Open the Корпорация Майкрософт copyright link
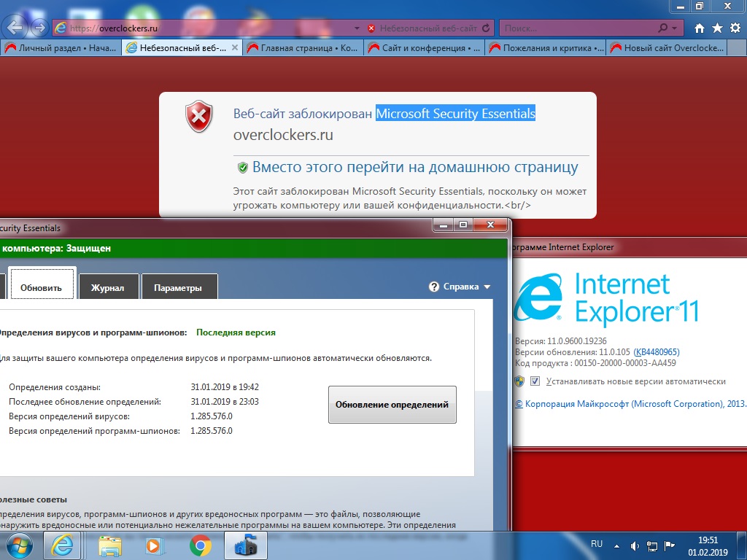This screenshot has width=747, height=560. pyautogui.click(x=630, y=404)
